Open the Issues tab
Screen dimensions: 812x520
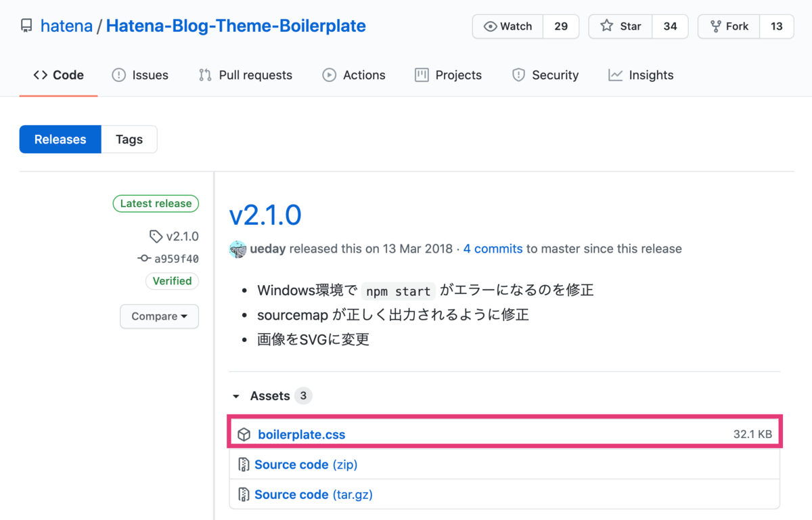(140, 75)
